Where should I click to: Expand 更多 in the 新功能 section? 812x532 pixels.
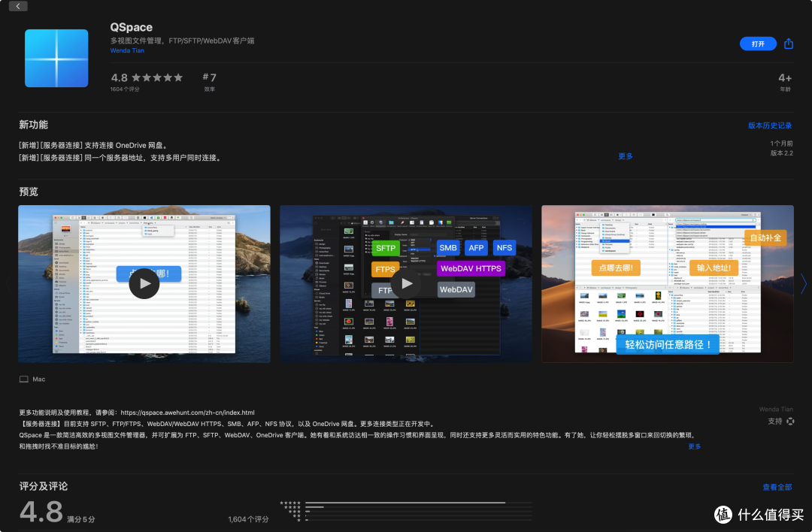625,156
